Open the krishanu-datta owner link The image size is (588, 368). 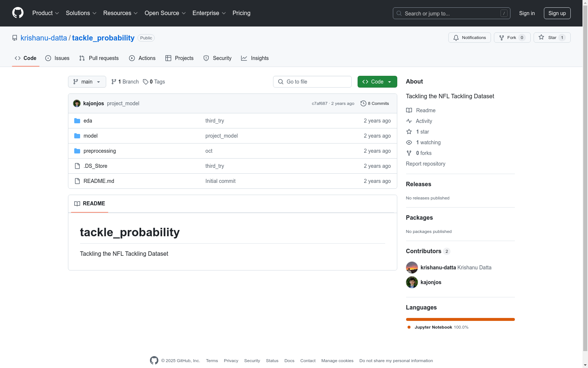coord(44,38)
